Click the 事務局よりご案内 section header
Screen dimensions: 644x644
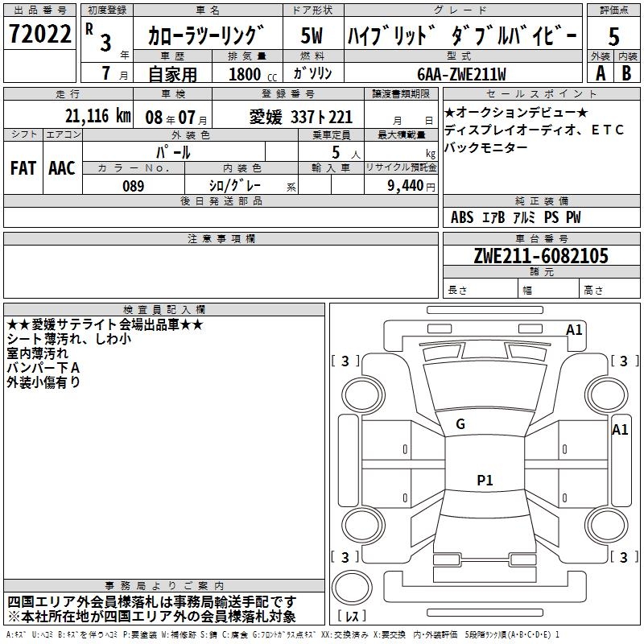coord(164,586)
